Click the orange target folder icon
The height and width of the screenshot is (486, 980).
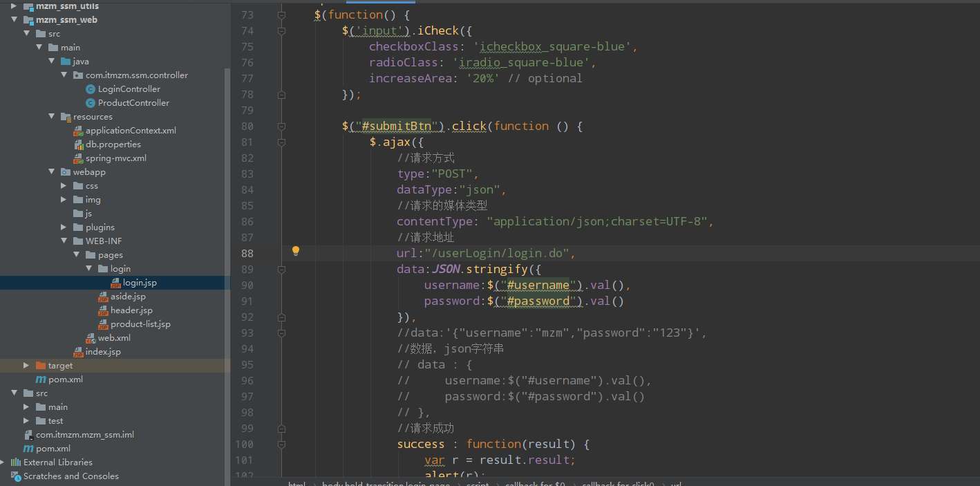(x=41, y=366)
